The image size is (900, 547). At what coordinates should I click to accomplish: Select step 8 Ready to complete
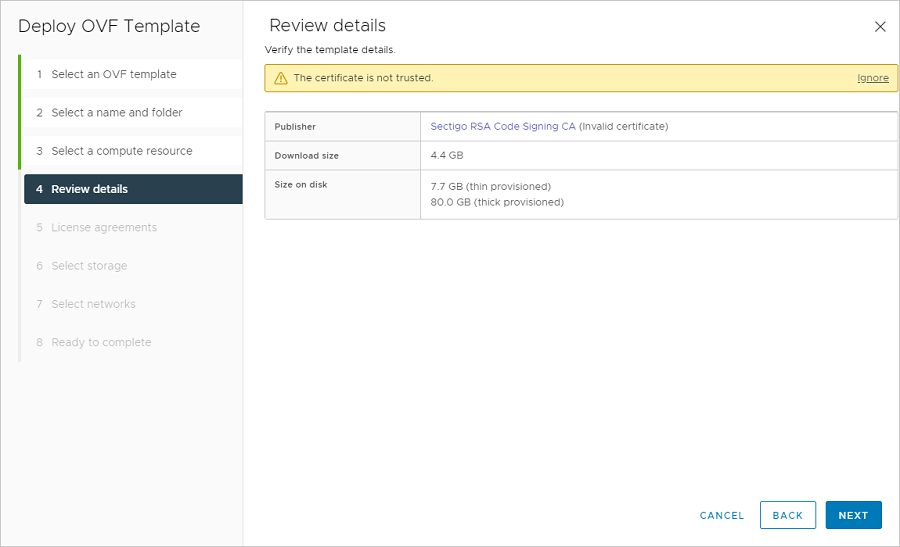(101, 342)
